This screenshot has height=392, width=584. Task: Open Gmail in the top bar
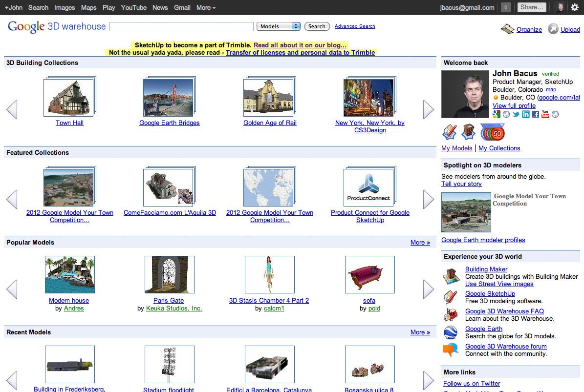182,7
